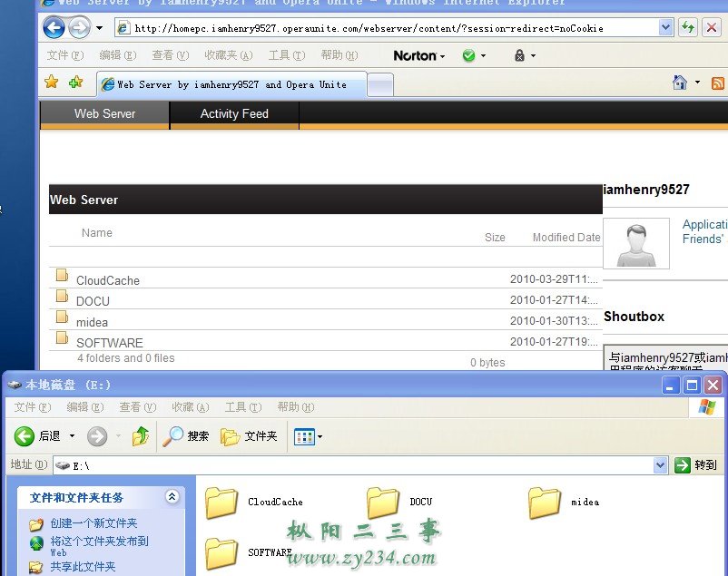The image size is (728, 576).
Task: Select the midea folder in Explorer
Action: pos(564,503)
